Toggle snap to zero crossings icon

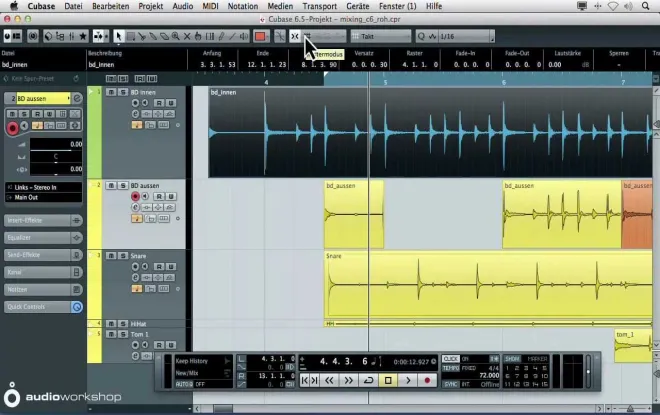(279, 37)
